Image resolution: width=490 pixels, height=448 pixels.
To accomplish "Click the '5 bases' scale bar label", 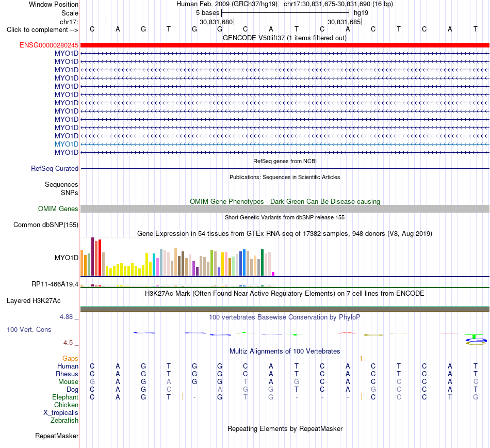I will (207, 13).
